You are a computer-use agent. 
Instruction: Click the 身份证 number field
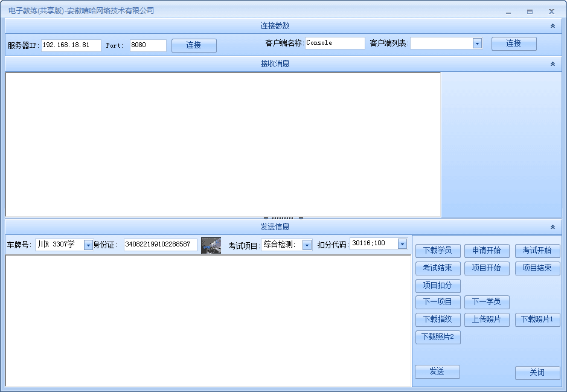pyautogui.click(x=160, y=245)
